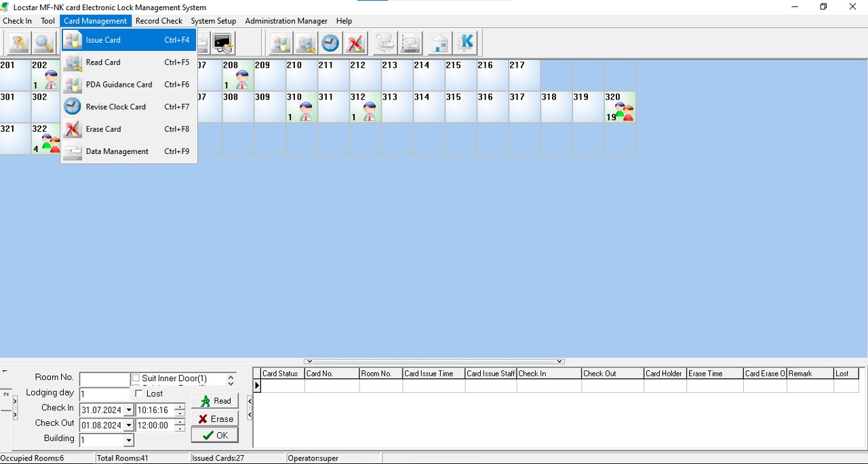Choose PDA Guidance Card from the menu
868x464 pixels.
tap(129, 85)
